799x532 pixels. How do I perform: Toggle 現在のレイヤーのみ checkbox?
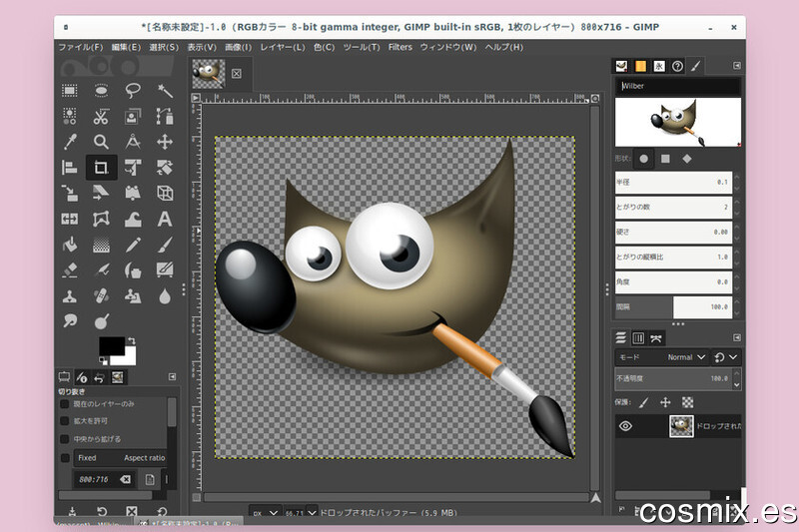65,404
